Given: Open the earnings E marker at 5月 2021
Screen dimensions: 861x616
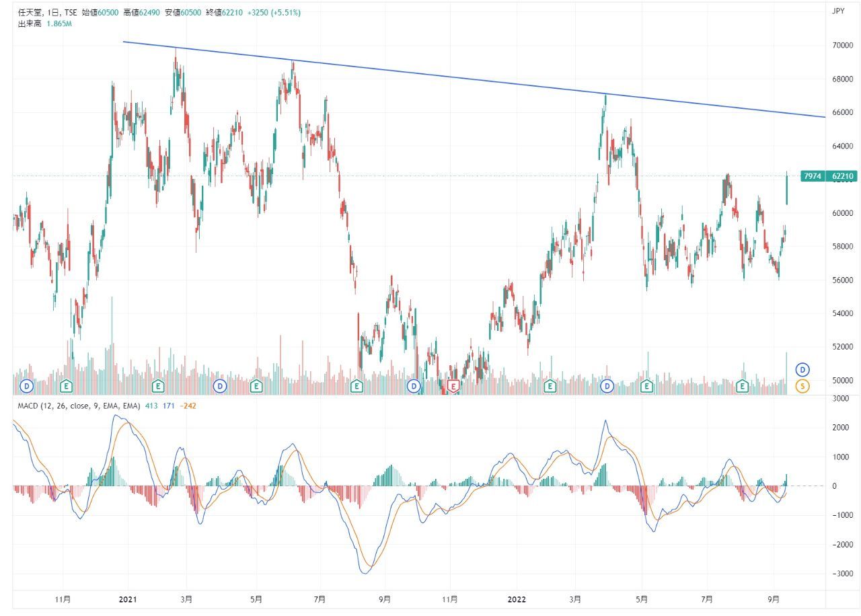Looking at the screenshot, I should [256, 386].
